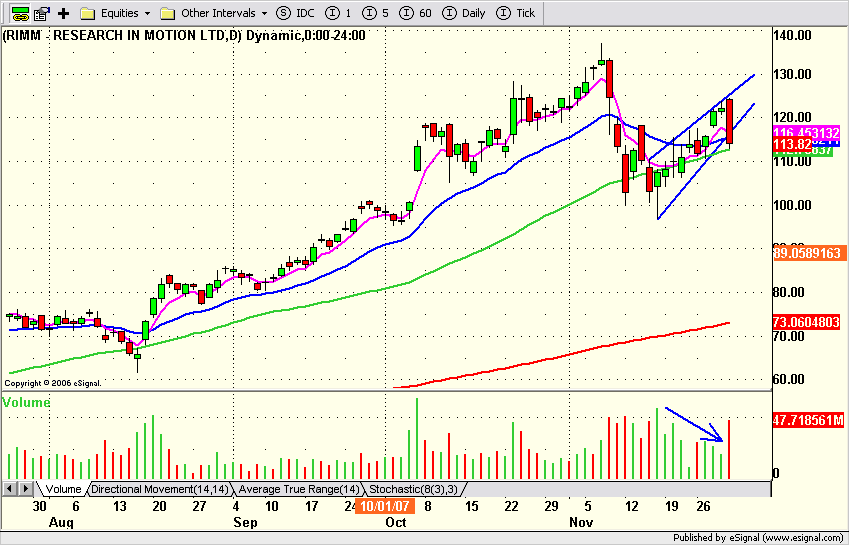Click the RIMM chart title text
The height and width of the screenshot is (545, 849).
click(x=184, y=36)
